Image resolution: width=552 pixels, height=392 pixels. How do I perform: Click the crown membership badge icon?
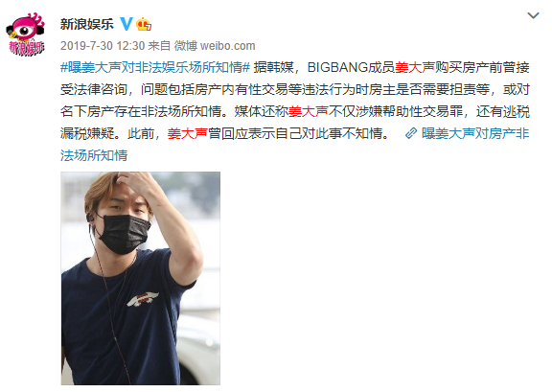[144, 24]
